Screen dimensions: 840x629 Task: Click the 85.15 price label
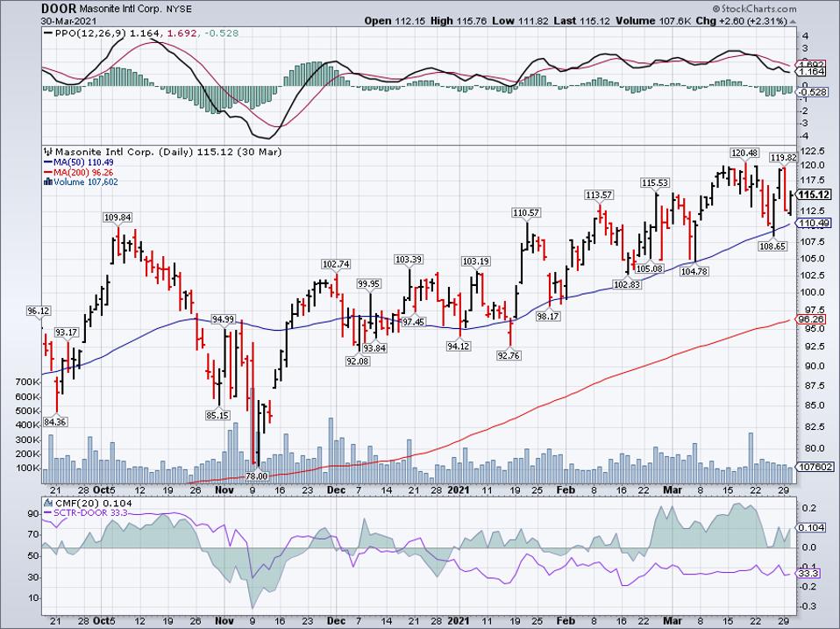click(x=217, y=415)
